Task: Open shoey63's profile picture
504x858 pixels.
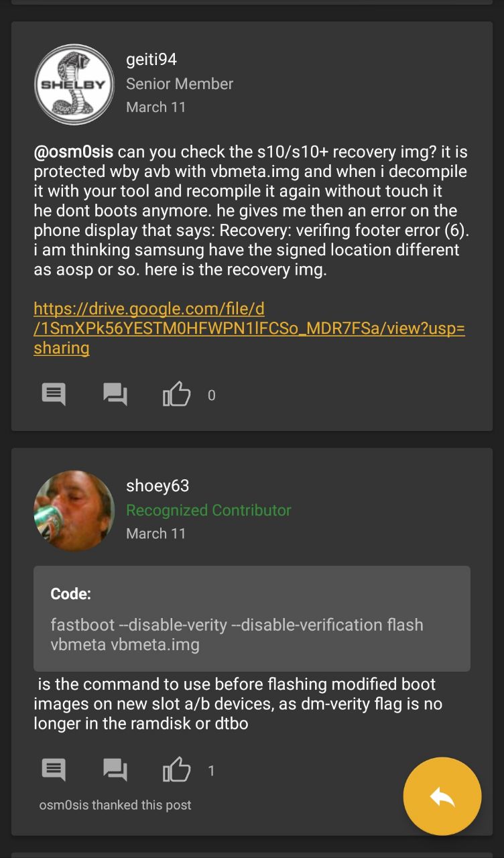Action: 74,511
